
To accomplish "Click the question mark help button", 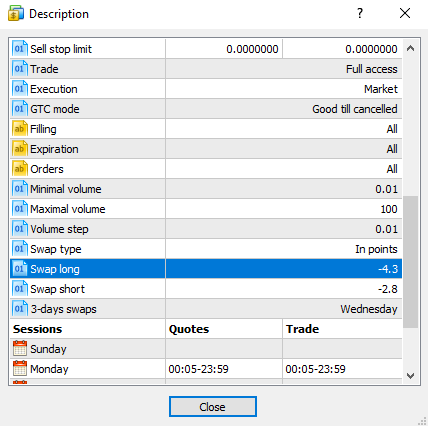I will [360, 13].
